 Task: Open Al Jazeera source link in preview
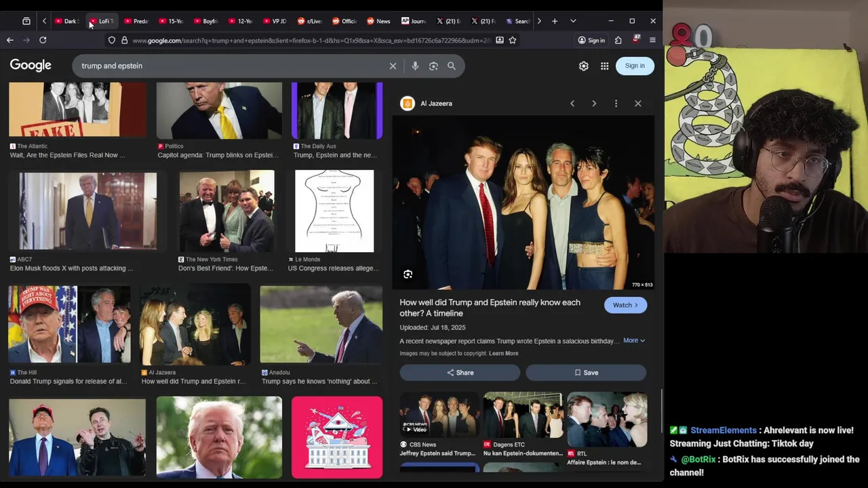[427, 104]
